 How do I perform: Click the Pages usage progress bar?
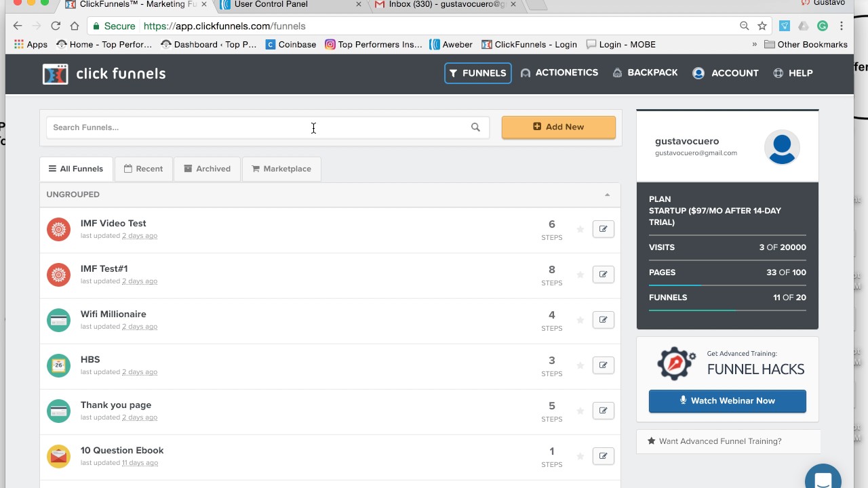[728, 285]
